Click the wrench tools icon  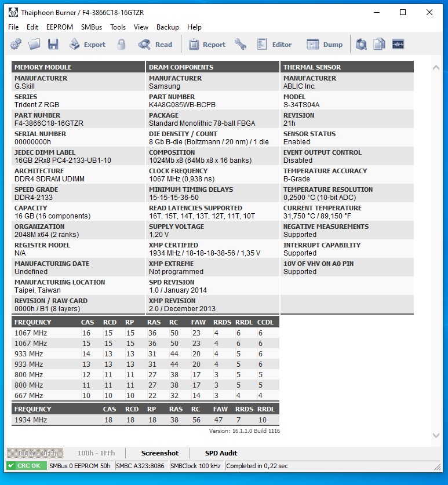241,45
